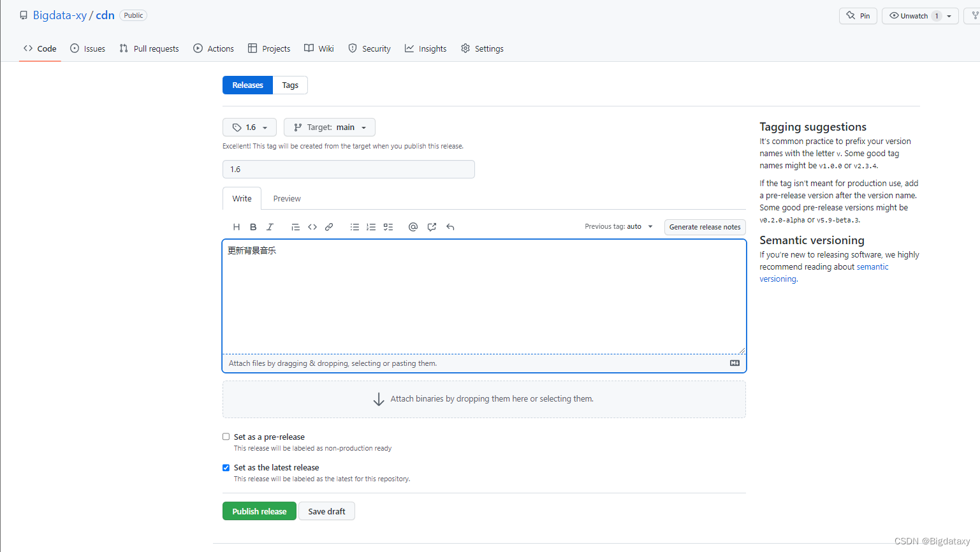
Task: Click the Attach files by dragging & dropping bar
Action: [484, 363]
